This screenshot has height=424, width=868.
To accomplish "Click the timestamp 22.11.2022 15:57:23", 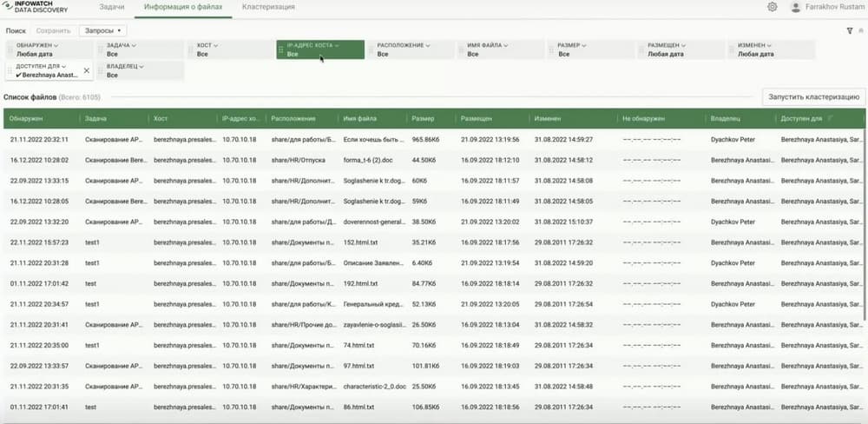I will coord(39,242).
